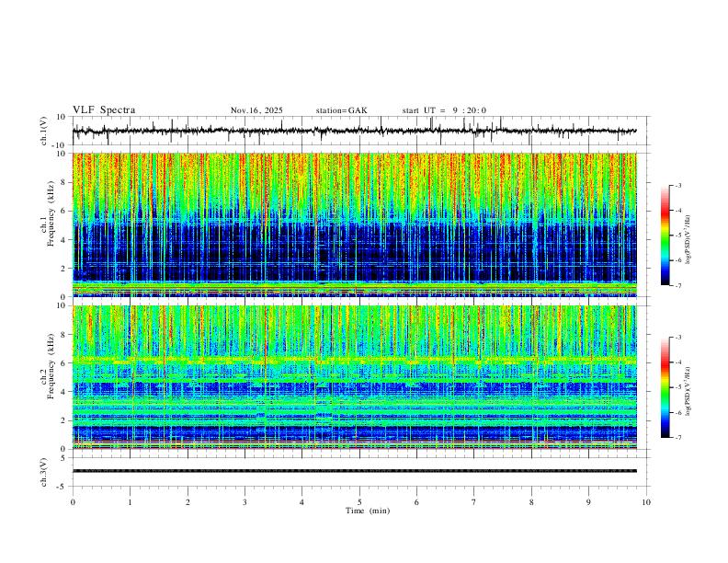Click the 2 kHz tick label on ch.1 spectrogram
Viewport: 728px width, 563px height.
click(64, 269)
